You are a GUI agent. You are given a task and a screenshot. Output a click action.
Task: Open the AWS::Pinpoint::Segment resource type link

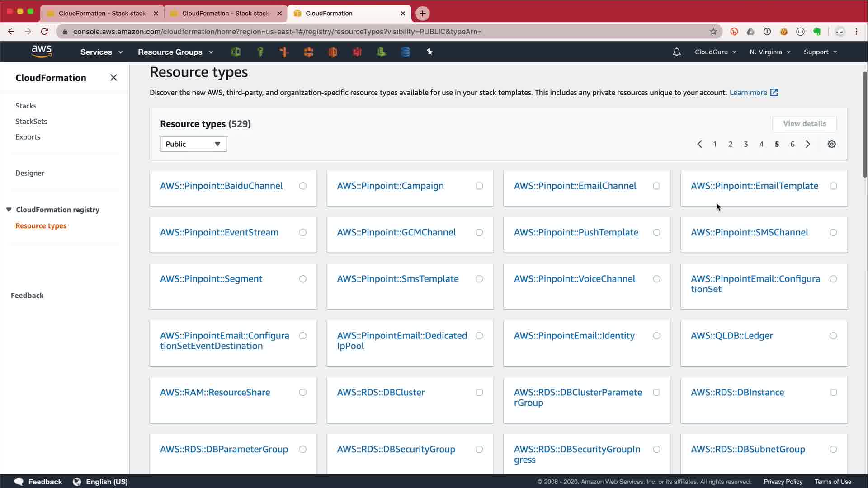[x=211, y=279]
